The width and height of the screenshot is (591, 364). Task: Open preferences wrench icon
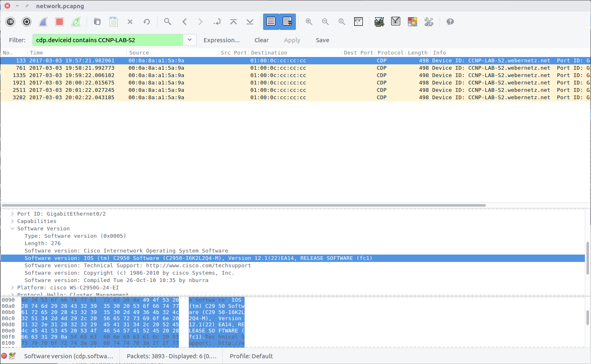(429, 22)
